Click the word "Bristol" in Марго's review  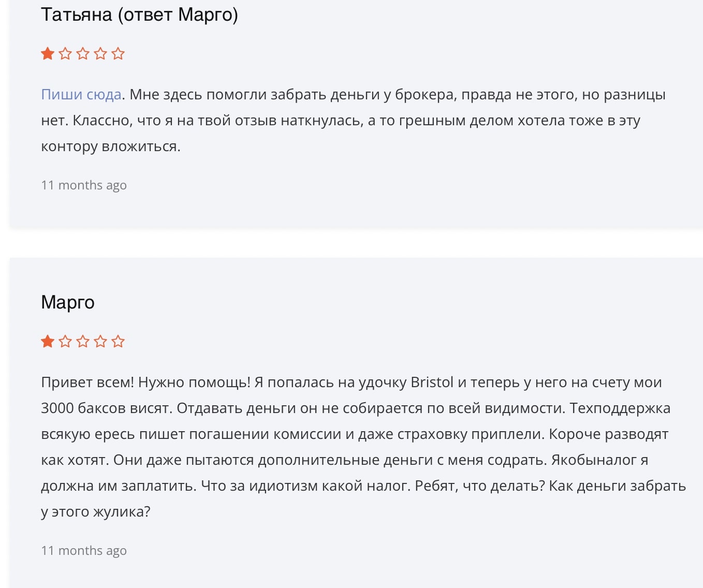[x=432, y=382]
